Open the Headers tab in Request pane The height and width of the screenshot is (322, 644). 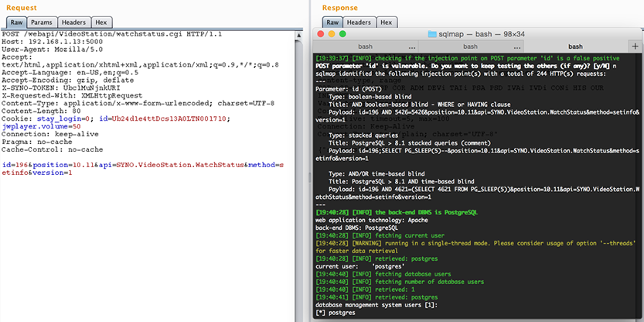coord(74,22)
